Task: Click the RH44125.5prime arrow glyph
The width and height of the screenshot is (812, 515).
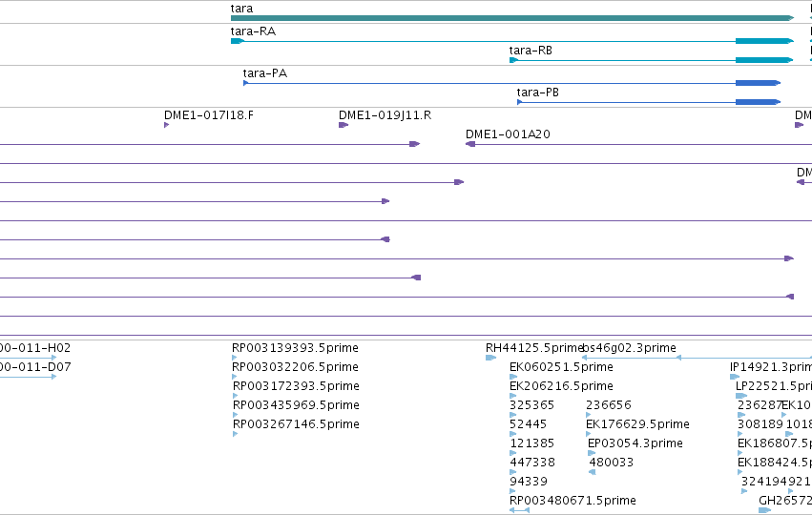Action: click(491, 358)
